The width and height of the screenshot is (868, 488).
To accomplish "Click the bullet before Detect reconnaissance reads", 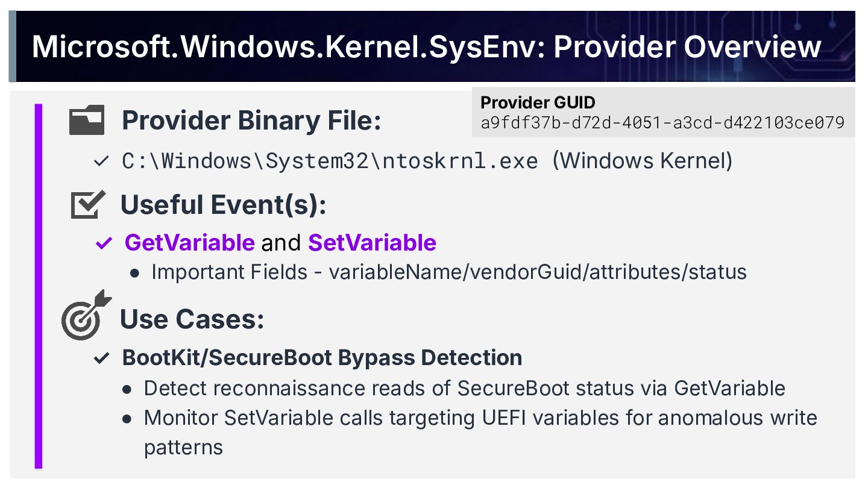I will click(127, 389).
